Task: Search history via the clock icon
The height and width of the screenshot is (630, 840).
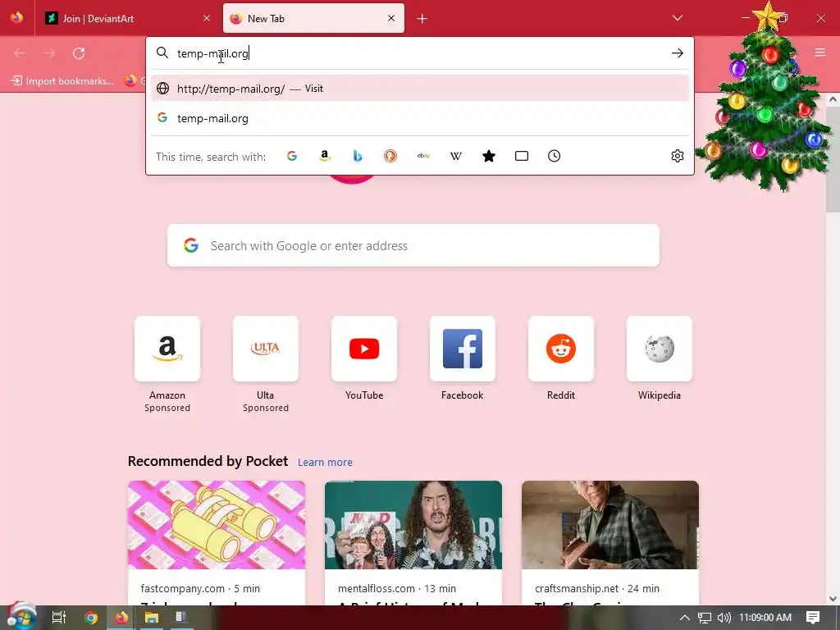Action: pyautogui.click(x=554, y=156)
